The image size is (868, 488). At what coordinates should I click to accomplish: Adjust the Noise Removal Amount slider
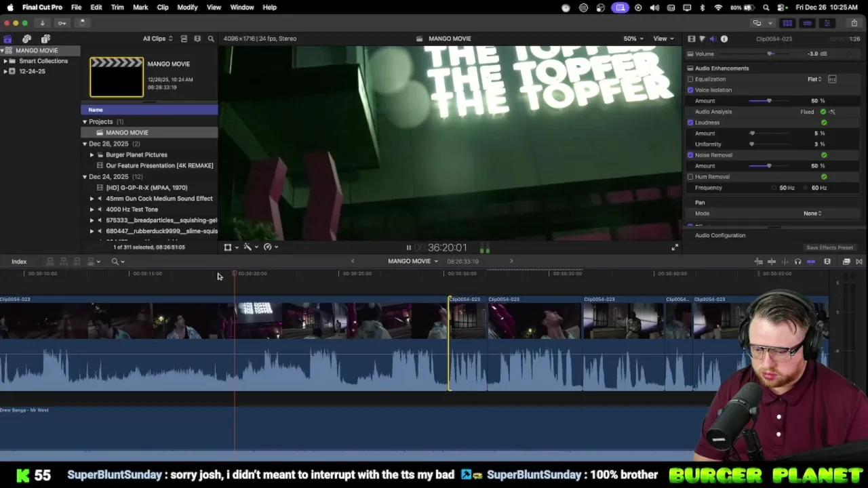769,166
